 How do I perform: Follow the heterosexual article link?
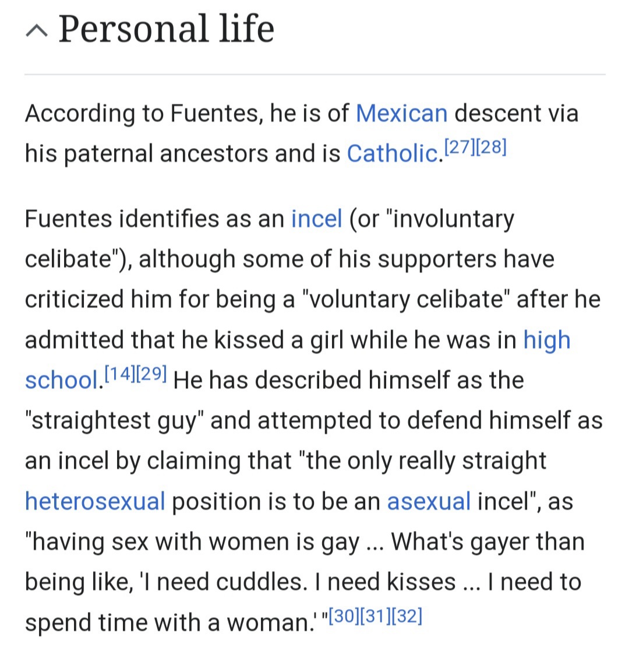point(95,501)
